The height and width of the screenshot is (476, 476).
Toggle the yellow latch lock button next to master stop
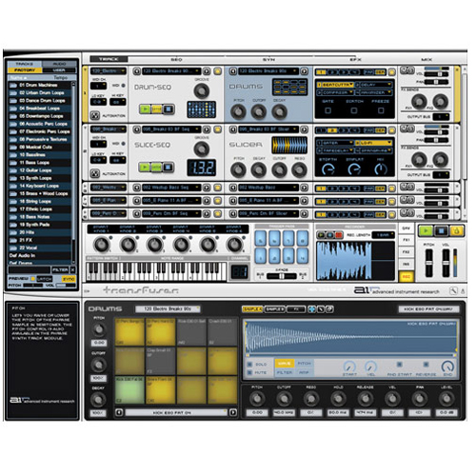pyautogui.click(x=456, y=231)
